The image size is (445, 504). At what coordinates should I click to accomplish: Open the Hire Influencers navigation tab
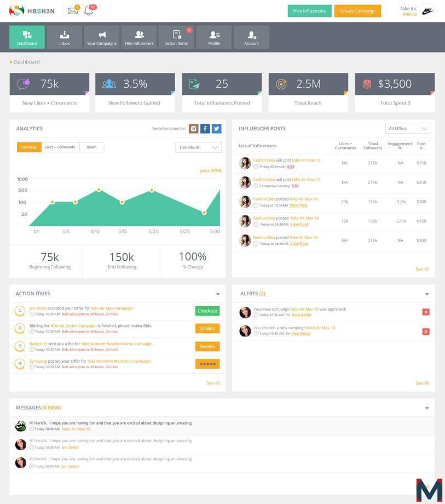(x=139, y=37)
